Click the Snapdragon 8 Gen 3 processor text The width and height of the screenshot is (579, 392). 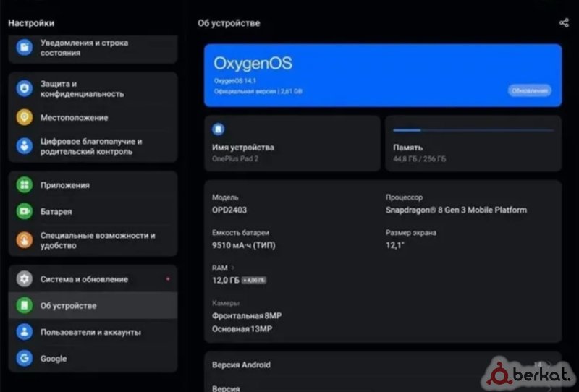456,210
